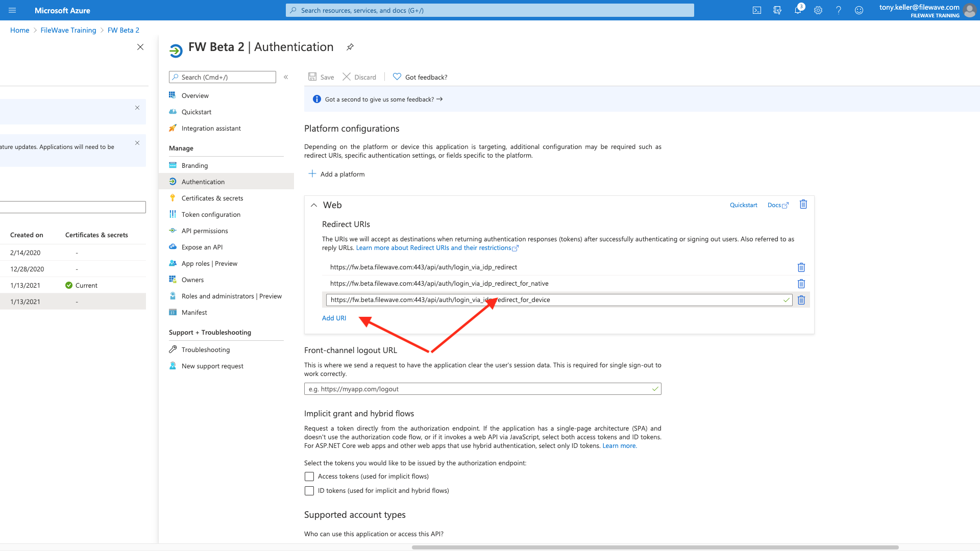The height and width of the screenshot is (551, 980).
Task: Delete the Web platform configuration
Action: point(803,205)
